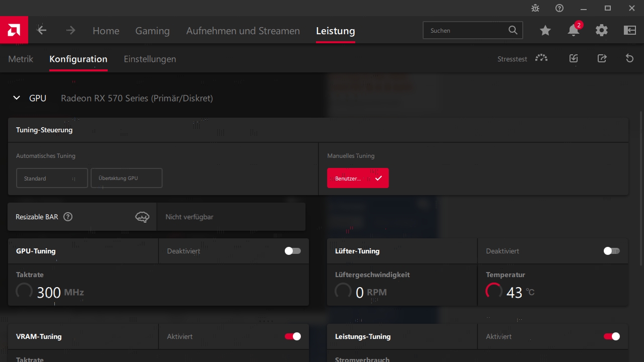This screenshot has height=362, width=644.
Task: Open notifications bell icon
Action: pos(574,30)
